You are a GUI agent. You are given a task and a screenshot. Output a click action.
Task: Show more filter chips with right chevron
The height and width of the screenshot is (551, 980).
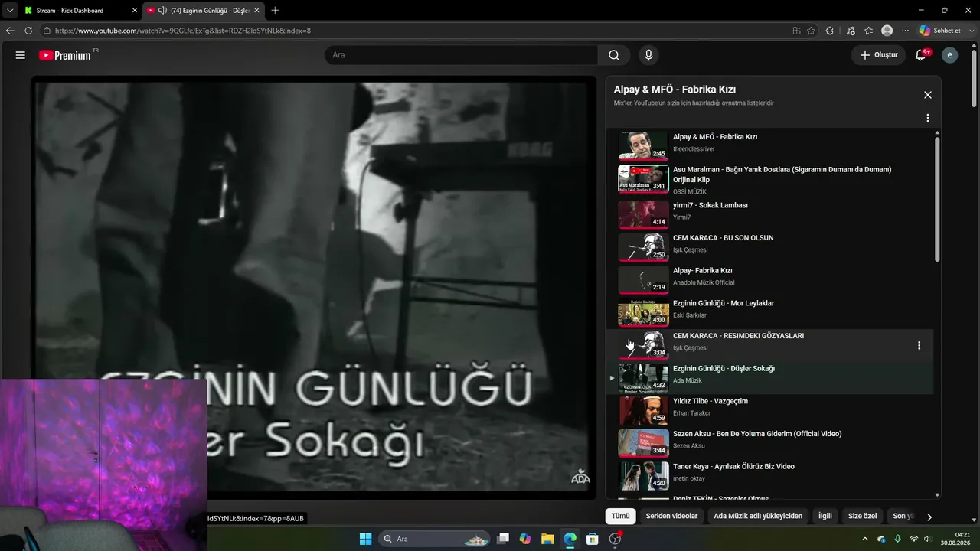[x=929, y=517]
